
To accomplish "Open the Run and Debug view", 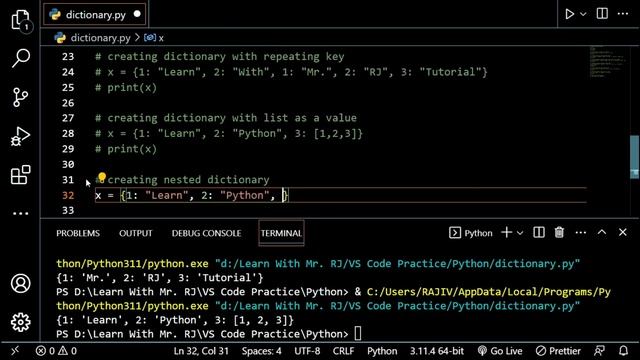I will point(20,136).
